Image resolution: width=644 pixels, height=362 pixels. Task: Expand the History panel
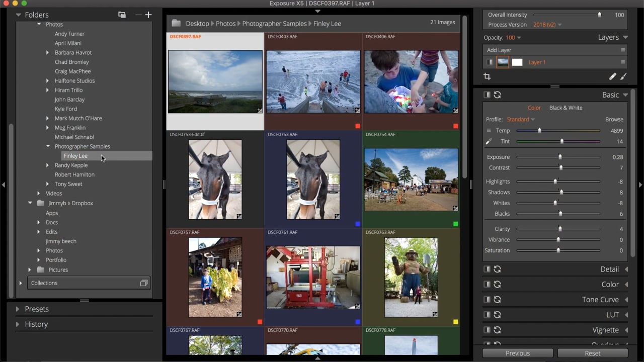tap(17, 324)
